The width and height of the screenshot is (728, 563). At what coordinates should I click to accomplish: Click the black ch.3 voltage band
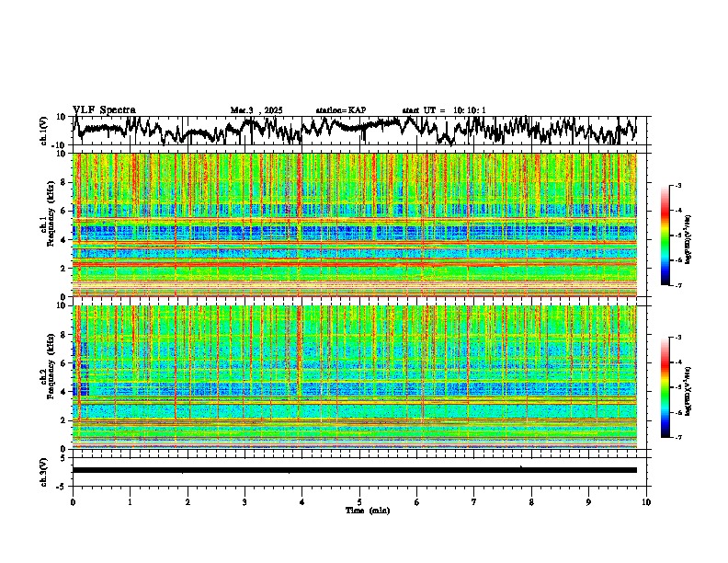[355, 470]
